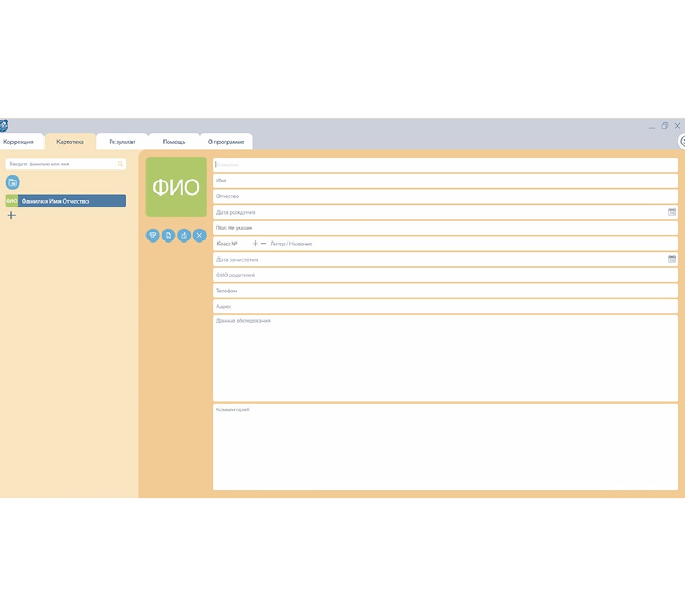Click the Телефон field
Viewport: 685px width, 616px height.
445,291
